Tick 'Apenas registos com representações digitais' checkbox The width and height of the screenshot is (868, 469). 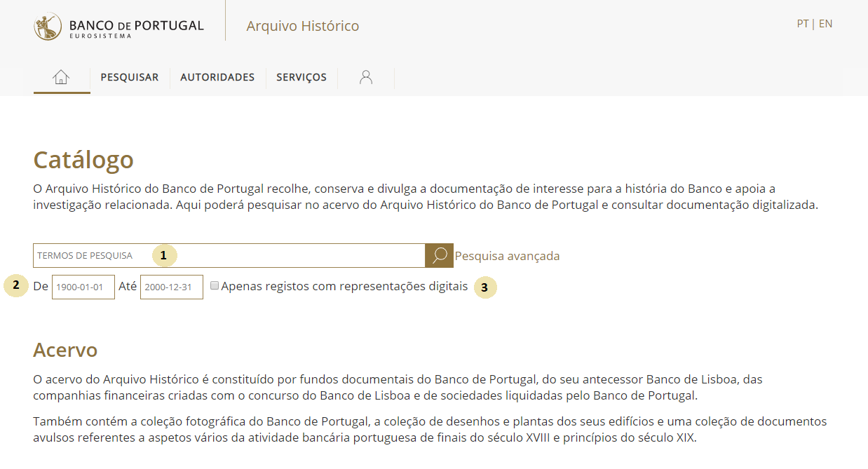click(x=215, y=286)
